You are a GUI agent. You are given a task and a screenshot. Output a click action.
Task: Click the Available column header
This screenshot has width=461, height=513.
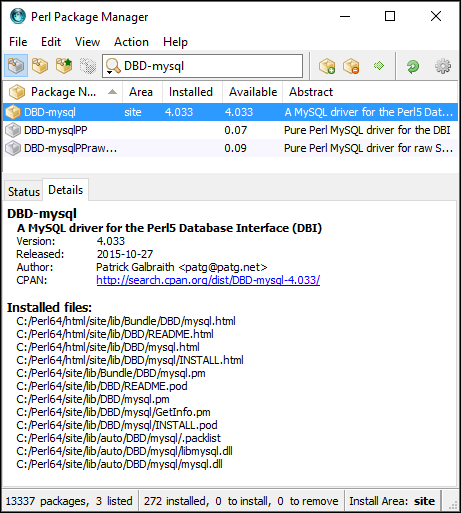[x=252, y=92]
